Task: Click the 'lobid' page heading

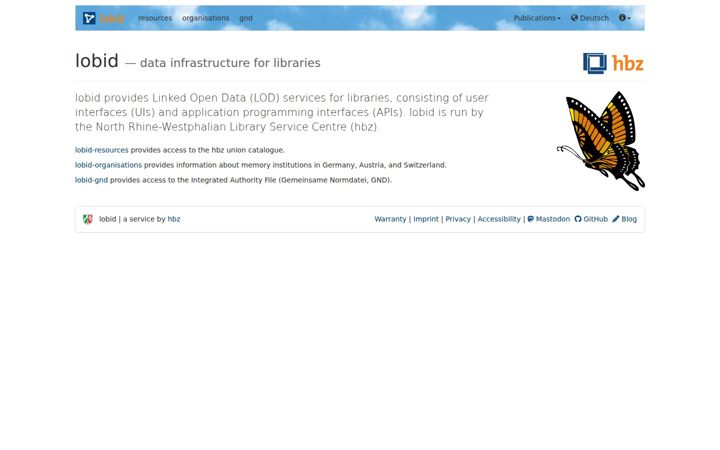Action: pyautogui.click(x=97, y=61)
